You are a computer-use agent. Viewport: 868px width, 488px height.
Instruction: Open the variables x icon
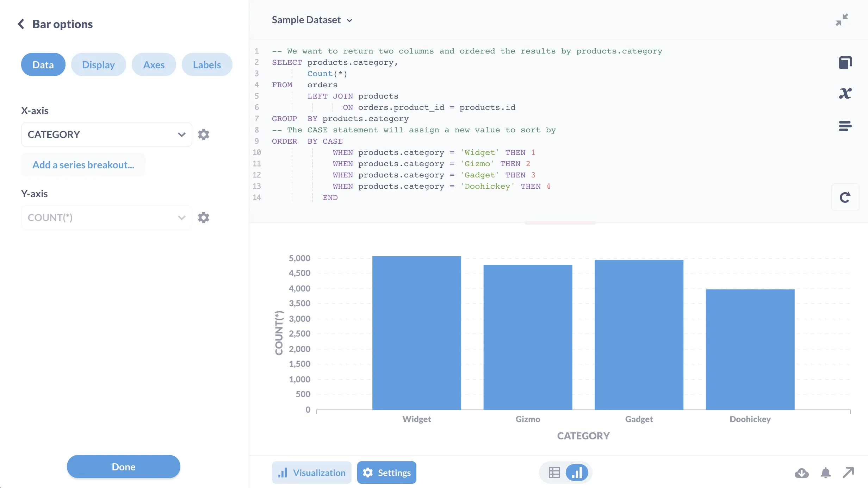[845, 94]
